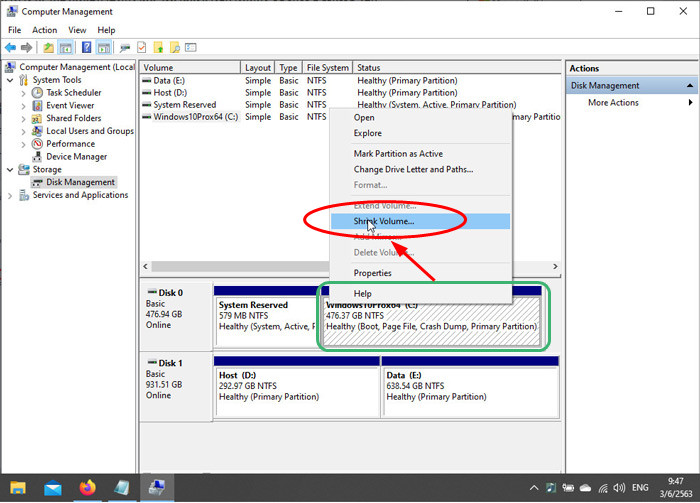This screenshot has height=503, width=700.
Task: Expand the Task Scheduler node arrow
Action: pyautogui.click(x=23, y=93)
